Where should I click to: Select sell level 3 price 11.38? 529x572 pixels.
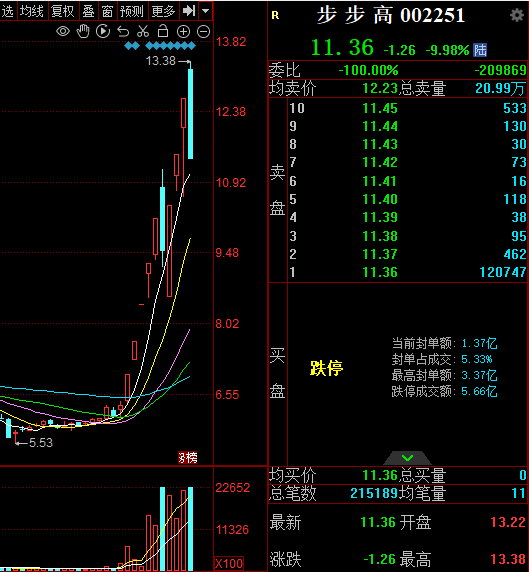380,236
